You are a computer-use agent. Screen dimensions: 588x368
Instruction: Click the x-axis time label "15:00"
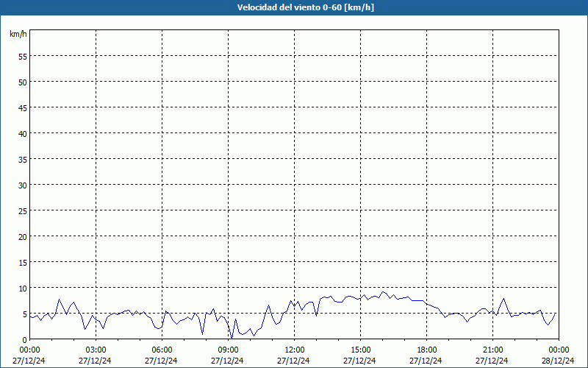[x=360, y=350]
